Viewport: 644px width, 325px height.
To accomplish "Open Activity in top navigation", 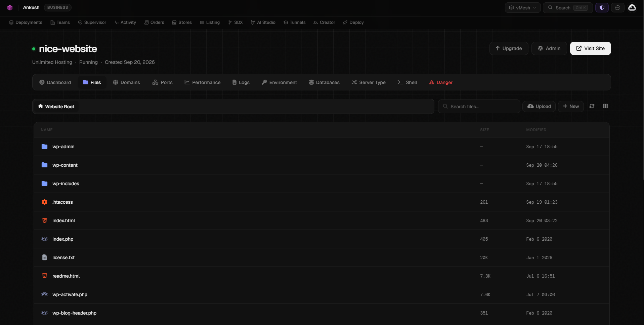I will [x=125, y=23].
